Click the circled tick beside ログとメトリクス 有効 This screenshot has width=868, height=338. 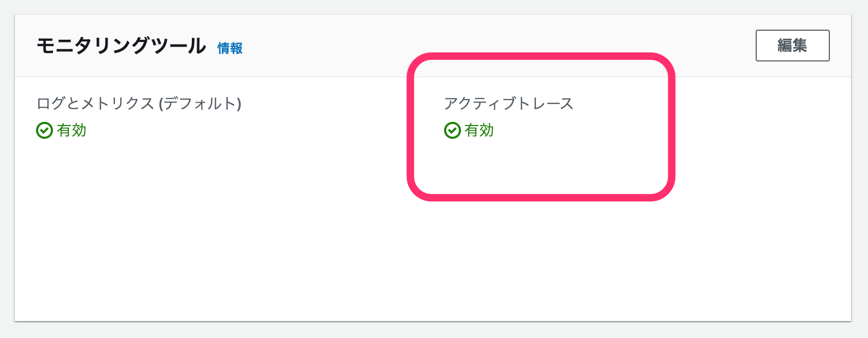(45, 130)
